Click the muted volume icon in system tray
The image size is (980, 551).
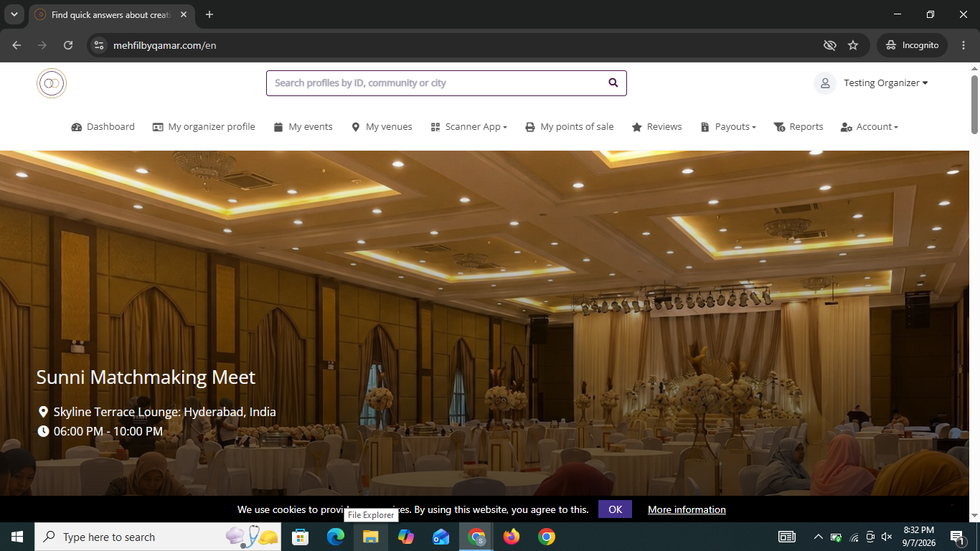887,537
